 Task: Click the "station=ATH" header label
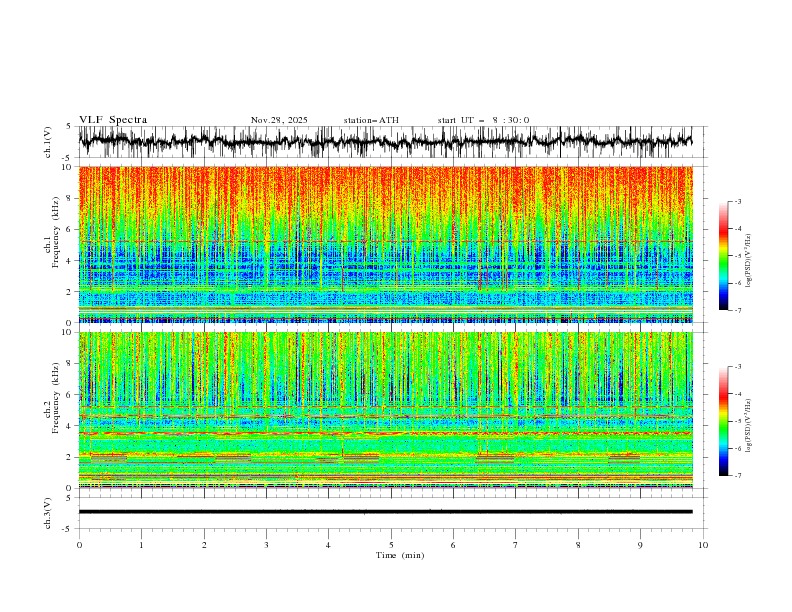[x=371, y=120]
